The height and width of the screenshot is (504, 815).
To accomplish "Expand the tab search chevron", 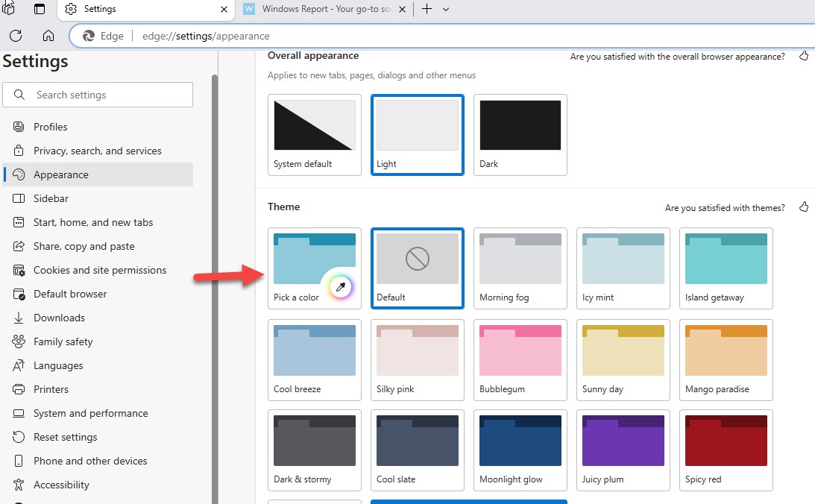I will click(446, 10).
